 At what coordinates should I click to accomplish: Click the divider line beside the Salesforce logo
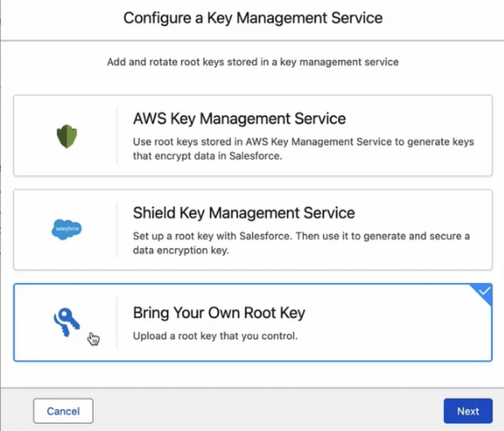[117, 230]
